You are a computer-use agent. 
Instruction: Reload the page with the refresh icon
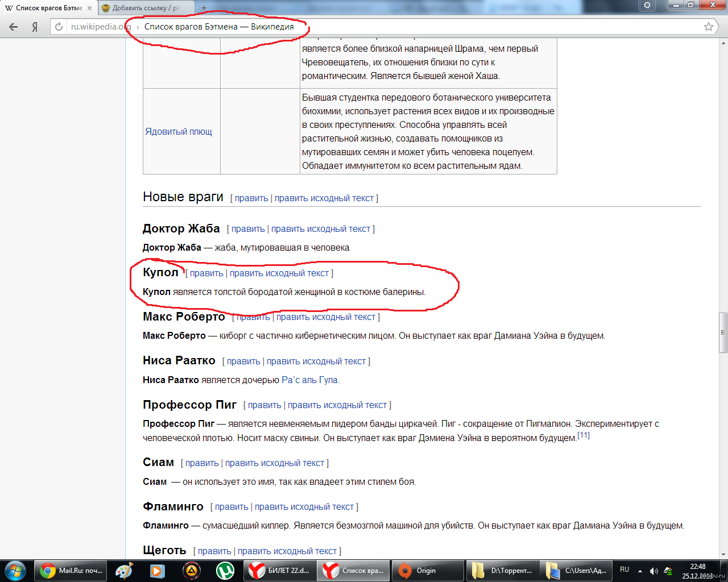pyautogui.click(x=59, y=27)
